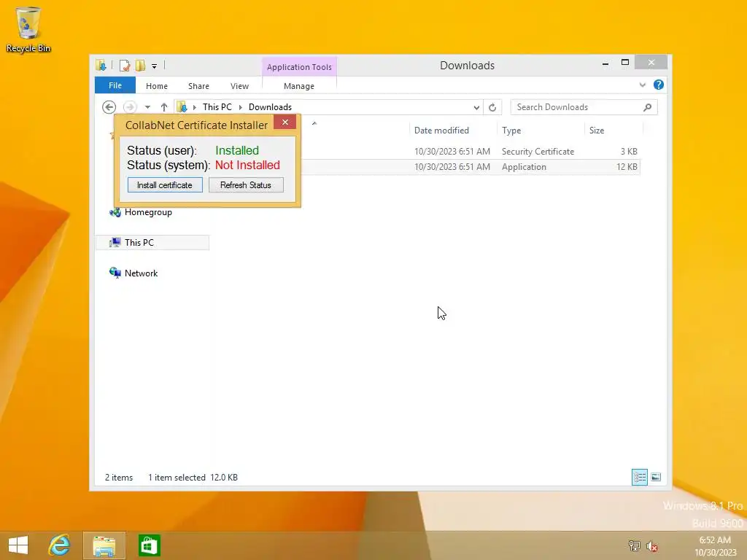
Task: Open the recent locations dropdown arrow
Action: pos(147,107)
